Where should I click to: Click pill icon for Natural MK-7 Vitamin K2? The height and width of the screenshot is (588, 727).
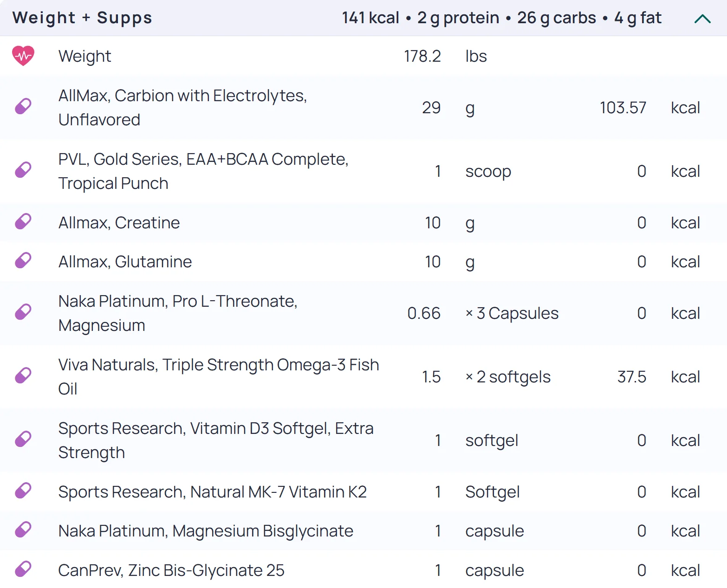[x=23, y=491]
